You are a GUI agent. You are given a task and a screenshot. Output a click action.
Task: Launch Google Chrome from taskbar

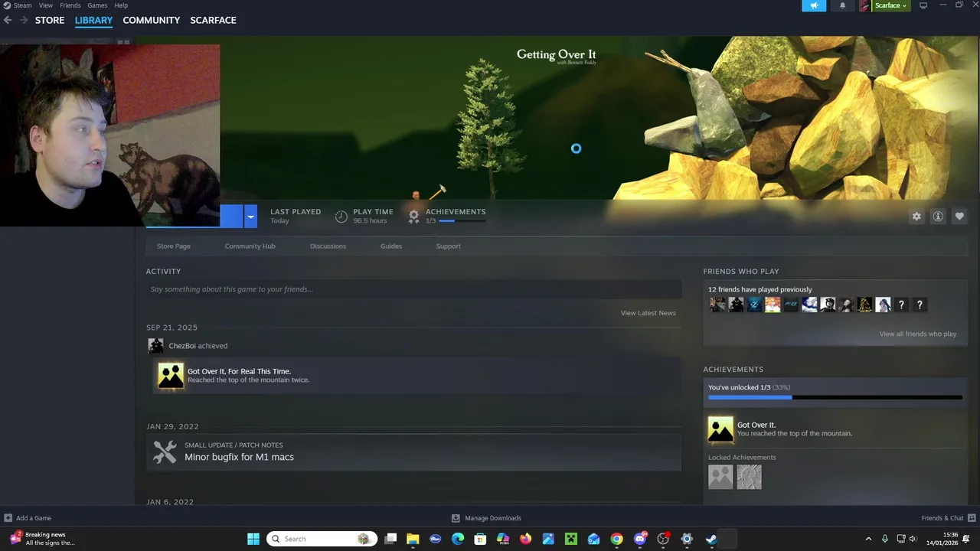[x=616, y=539]
